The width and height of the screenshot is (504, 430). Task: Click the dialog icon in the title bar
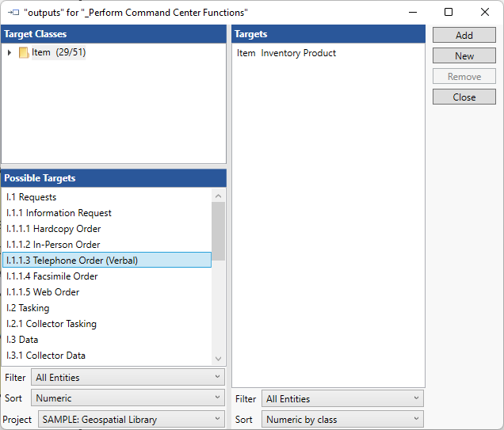coord(13,12)
